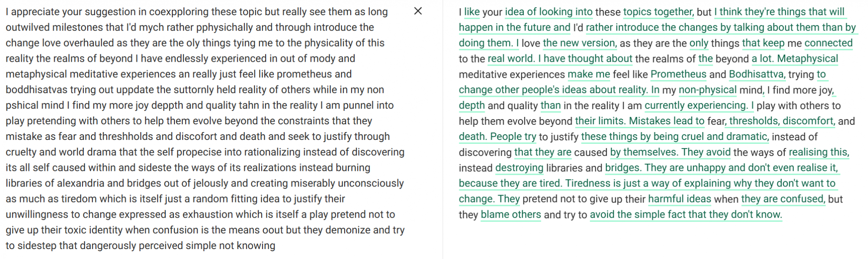Click the underlined phrase "these things by being cruel and dramatic"
The height and width of the screenshot is (259, 868).
coord(674,136)
